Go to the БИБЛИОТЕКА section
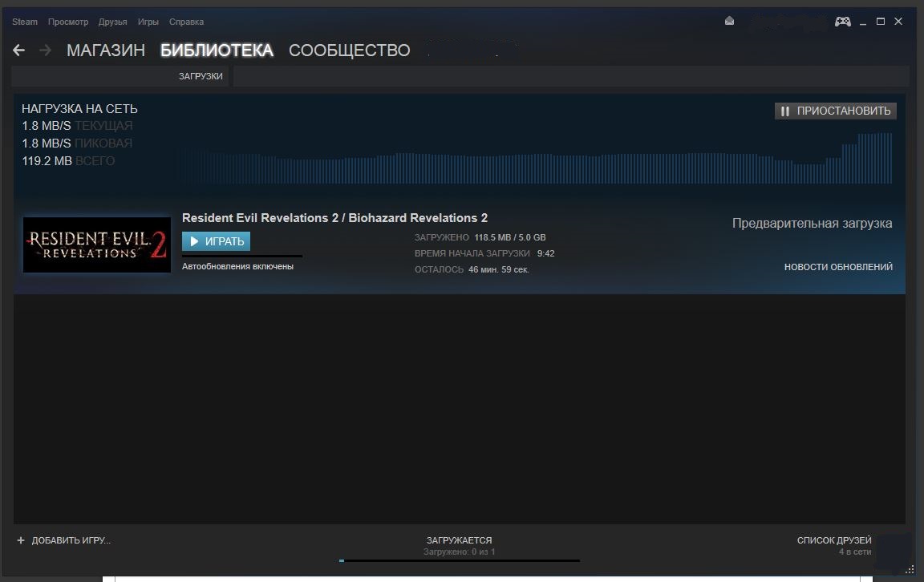 pyautogui.click(x=217, y=51)
